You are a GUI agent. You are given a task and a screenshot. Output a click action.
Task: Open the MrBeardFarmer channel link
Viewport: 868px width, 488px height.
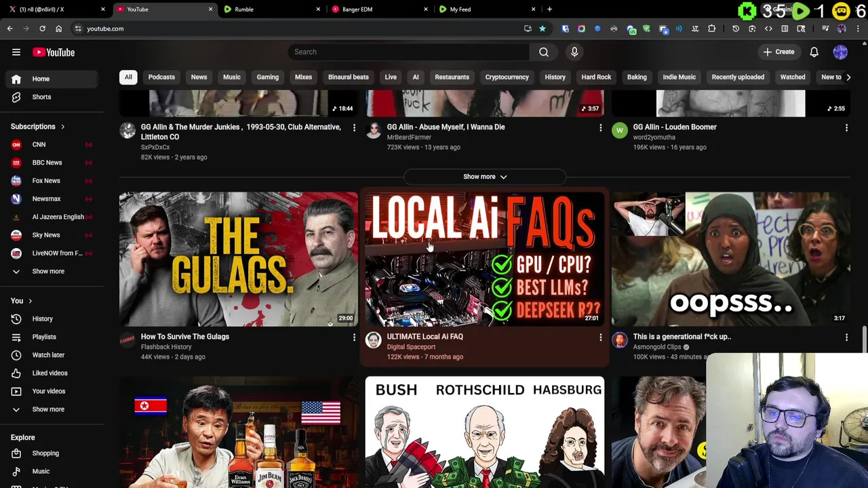tap(409, 138)
